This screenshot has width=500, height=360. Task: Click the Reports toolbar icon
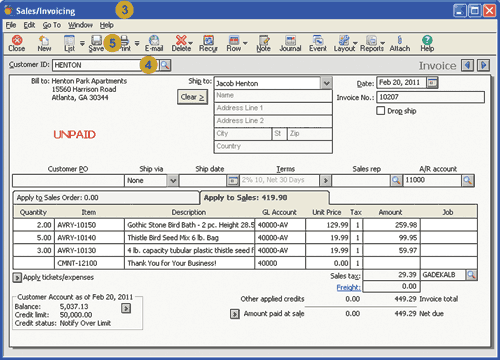(371, 44)
